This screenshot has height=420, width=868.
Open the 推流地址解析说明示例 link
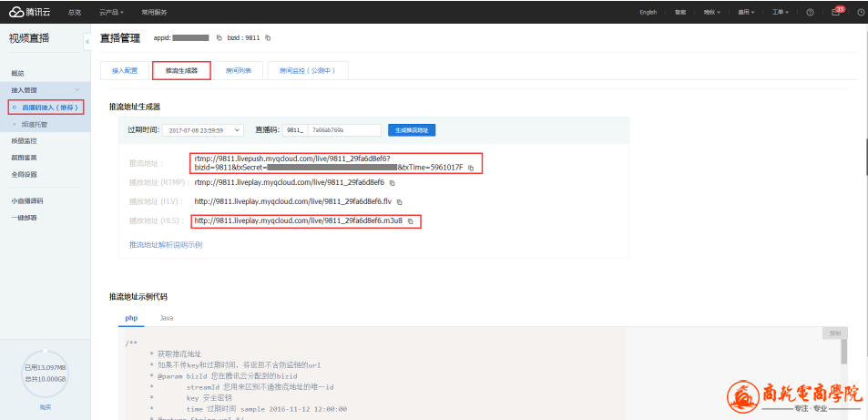(166, 245)
